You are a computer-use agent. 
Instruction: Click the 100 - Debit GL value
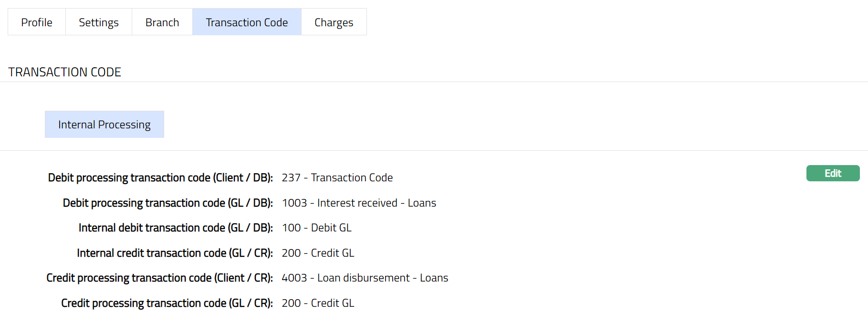(316, 228)
